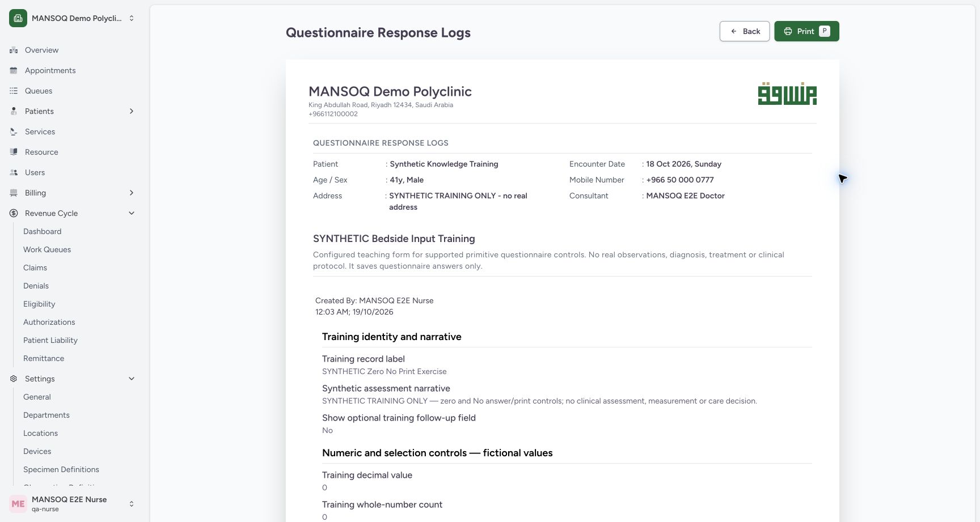The height and width of the screenshot is (522, 980).
Task: Collapse the Settings section chevron
Action: [132, 379]
